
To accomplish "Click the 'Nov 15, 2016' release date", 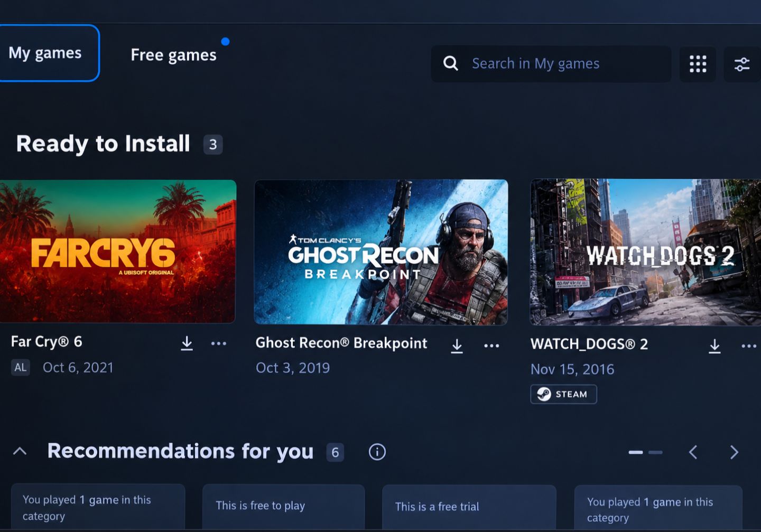I will point(572,369).
